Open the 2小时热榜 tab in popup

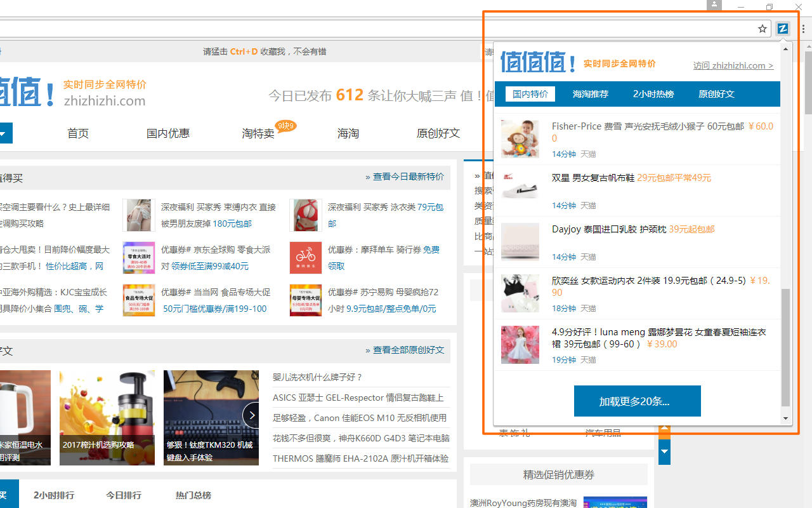point(653,94)
